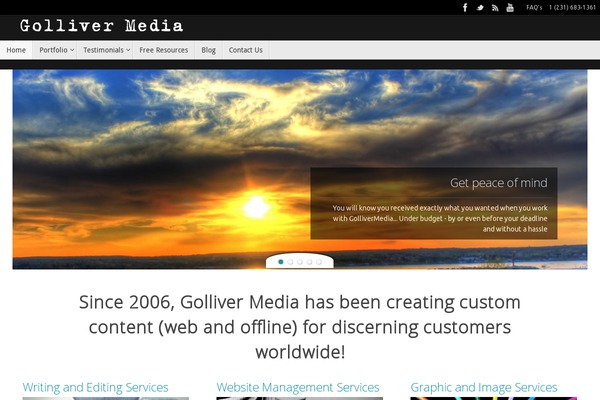
Task: Open Website Management Services link
Action: pos(298,387)
